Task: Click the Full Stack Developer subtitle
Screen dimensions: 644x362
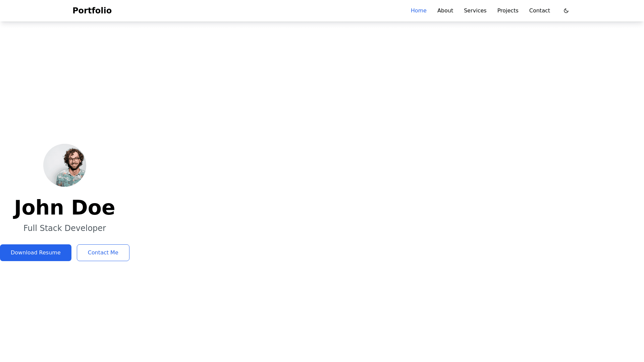Action: (64, 228)
